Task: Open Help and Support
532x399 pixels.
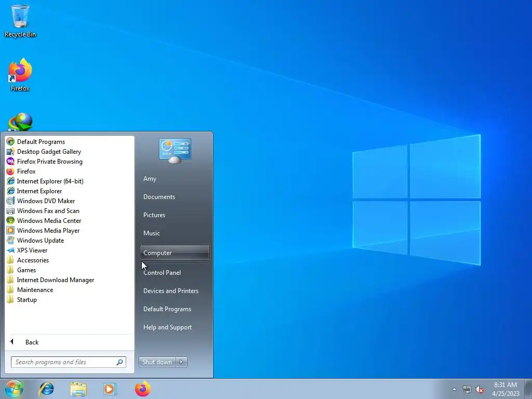Action: point(168,327)
